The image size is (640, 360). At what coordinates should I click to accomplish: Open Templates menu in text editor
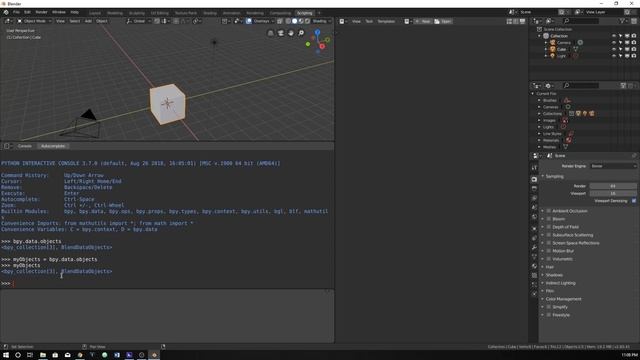point(386,21)
